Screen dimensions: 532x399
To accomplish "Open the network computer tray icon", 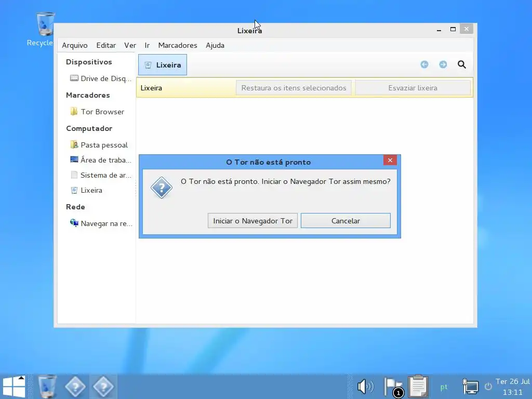I will point(470,387).
